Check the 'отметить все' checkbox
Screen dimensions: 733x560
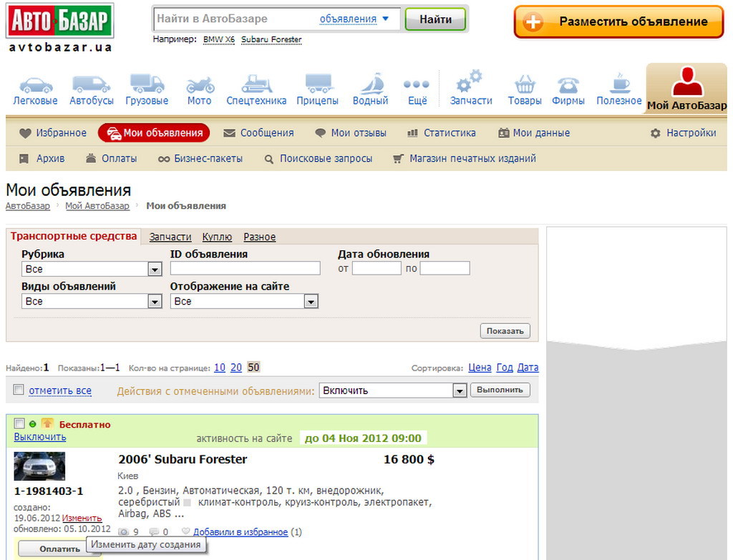pos(19,390)
